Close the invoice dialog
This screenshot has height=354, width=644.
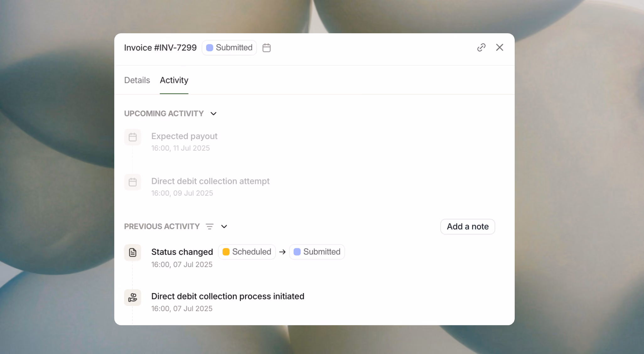point(499,47)
